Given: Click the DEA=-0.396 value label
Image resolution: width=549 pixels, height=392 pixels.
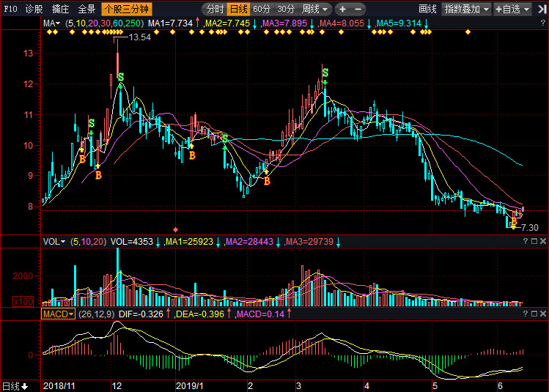Looking at the screenshot, I should [x=199, y=314].
